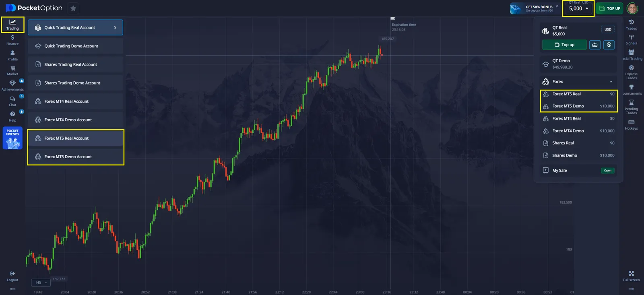Image resolution: width=644 pixels, height=295 pixels.
Task: Select Forex MT5 Demo Account menu item
Action: click(76, 157)
